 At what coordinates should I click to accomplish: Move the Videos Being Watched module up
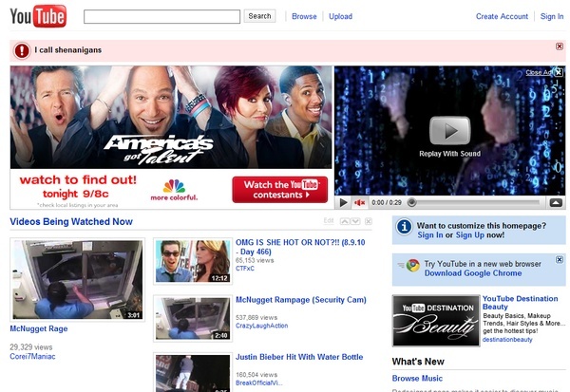345,221
